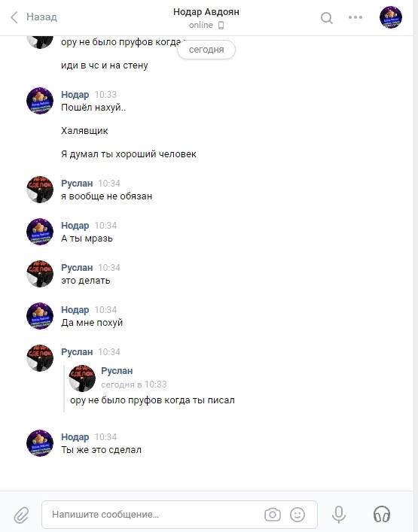
Task: Click Руслан's name in the quoted reply
Action: [x=117, y=371]
